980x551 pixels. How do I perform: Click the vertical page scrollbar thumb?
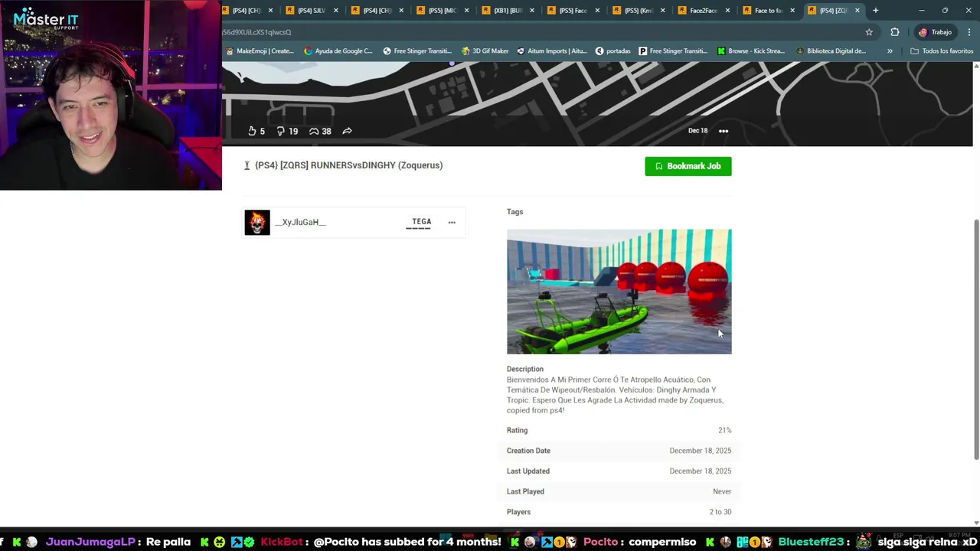click(x=976, y=339)
